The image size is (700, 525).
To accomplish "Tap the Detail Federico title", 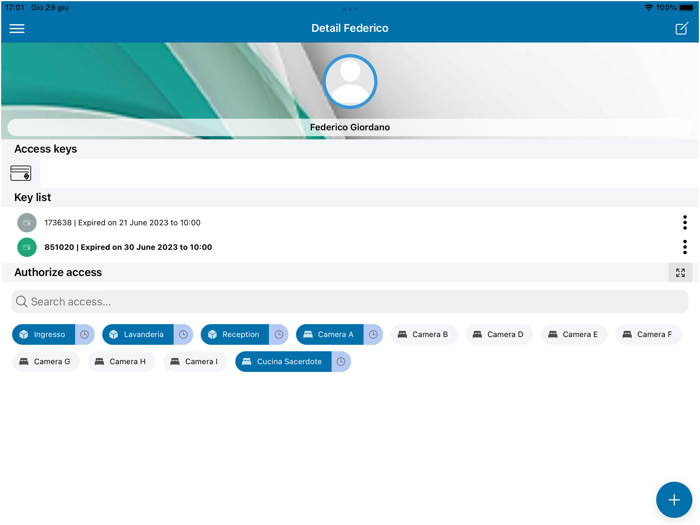I will (x=350, y=28).
